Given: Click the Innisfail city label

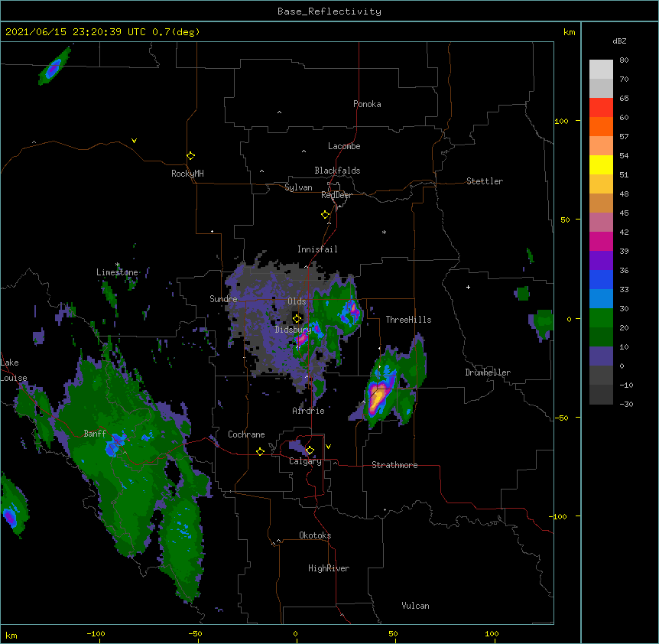Looking at the screenshot, I should (x=317, y=249).
